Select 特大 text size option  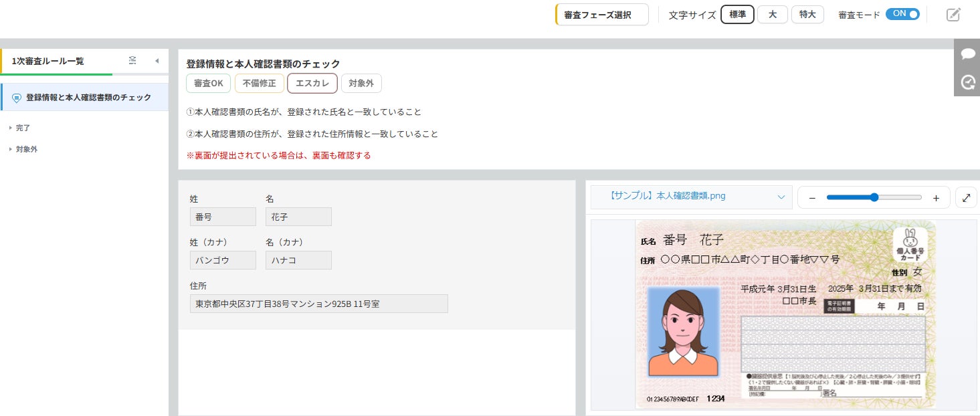(x=807, y=14)
